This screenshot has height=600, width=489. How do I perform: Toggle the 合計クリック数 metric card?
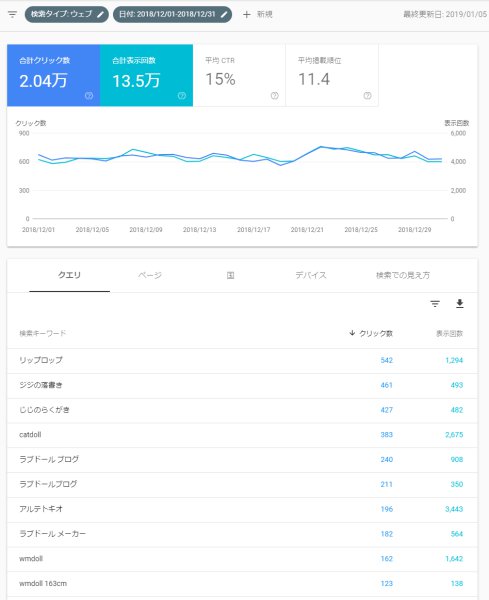click(x=54, y=75)
